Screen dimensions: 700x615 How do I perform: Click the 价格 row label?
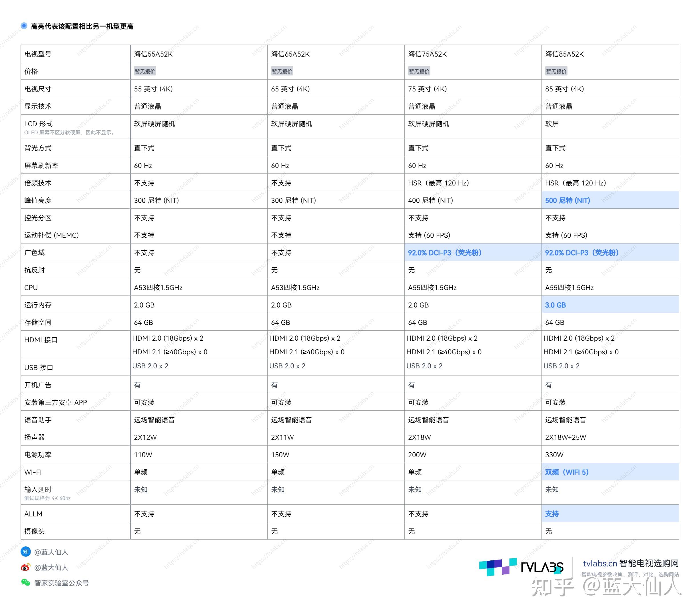[31, 71]
